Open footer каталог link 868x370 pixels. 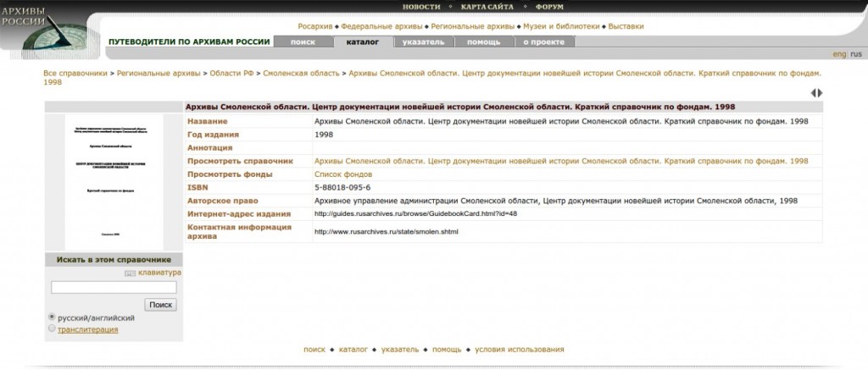pos(353,350)
